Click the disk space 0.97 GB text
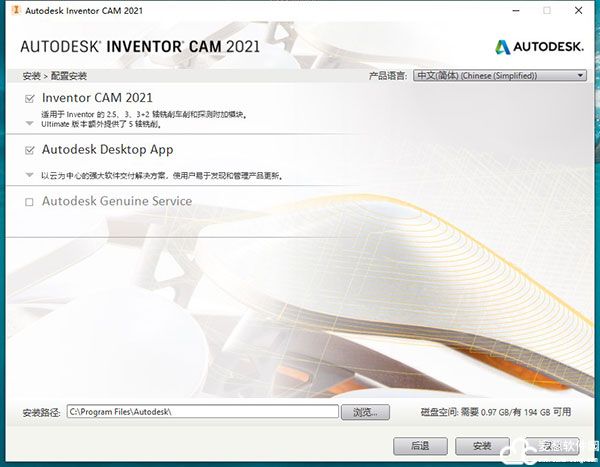This screenshot has height=467, width=600. [x=496, y=412]
